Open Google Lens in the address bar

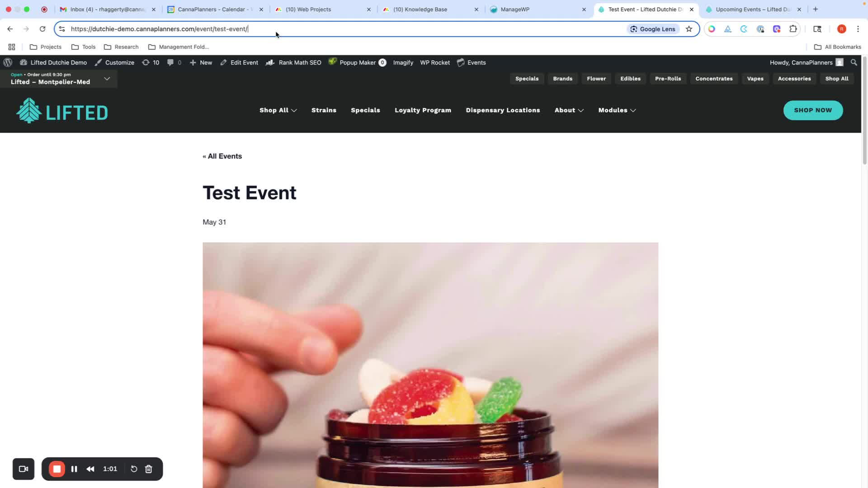click(653, 29)
